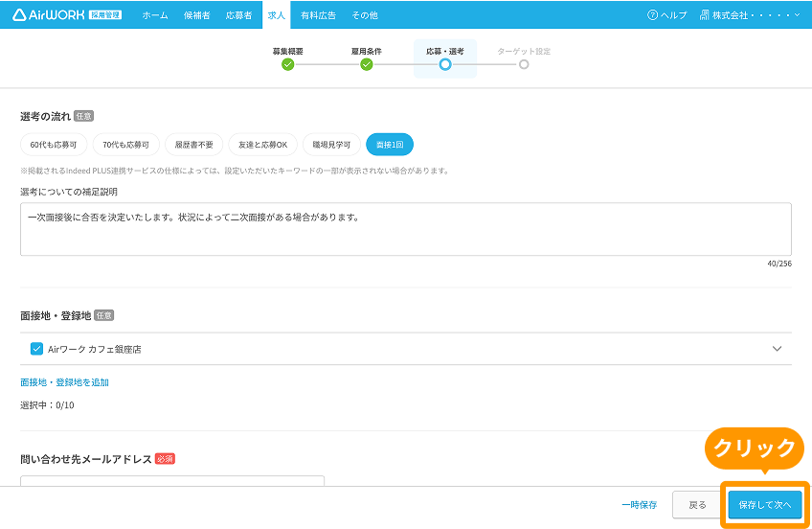This screenshot has width=812, height=529.
Task: Open the 有料広告 tab
Action: 318,15
